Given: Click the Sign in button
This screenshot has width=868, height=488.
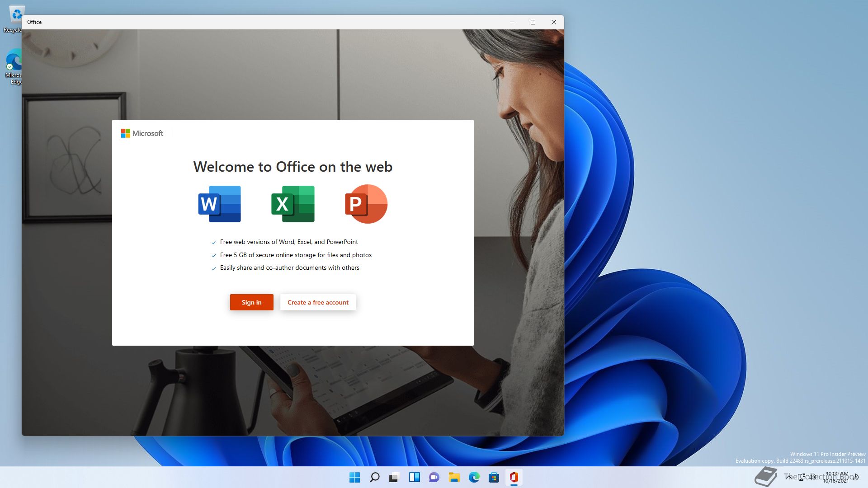Looking at the screenshot, I should click(x=251, y=302).
